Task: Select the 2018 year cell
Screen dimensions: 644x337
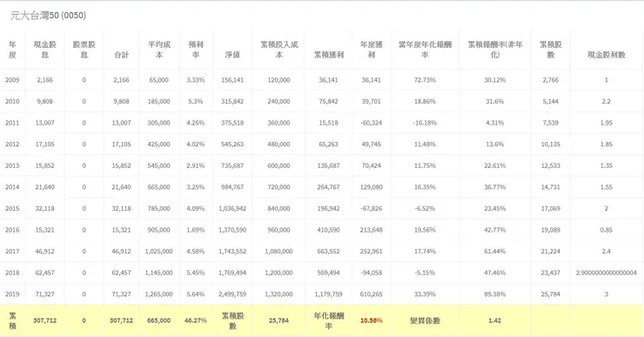Action: (x=12, y=273)
